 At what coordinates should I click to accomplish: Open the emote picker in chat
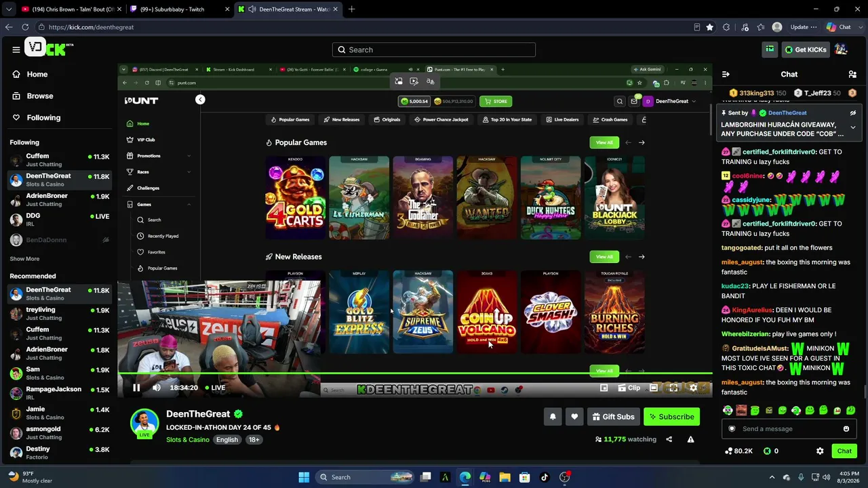[x=846, y=429]
